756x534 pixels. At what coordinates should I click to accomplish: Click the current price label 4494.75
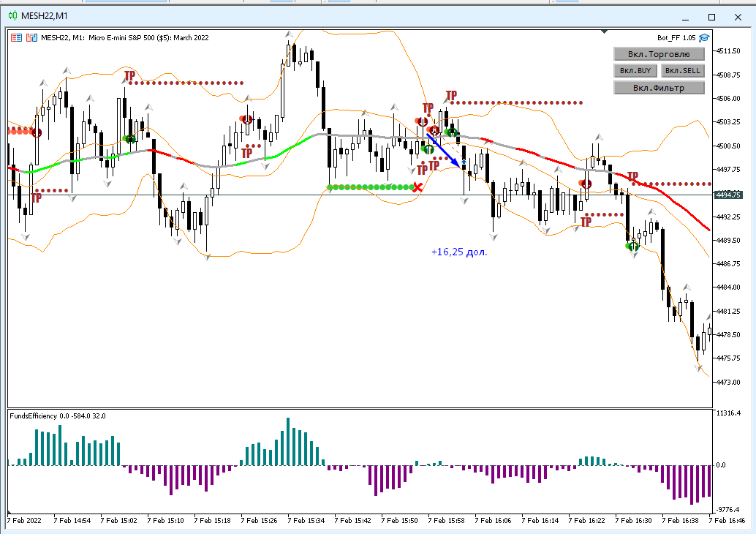[x=727, y=195]
